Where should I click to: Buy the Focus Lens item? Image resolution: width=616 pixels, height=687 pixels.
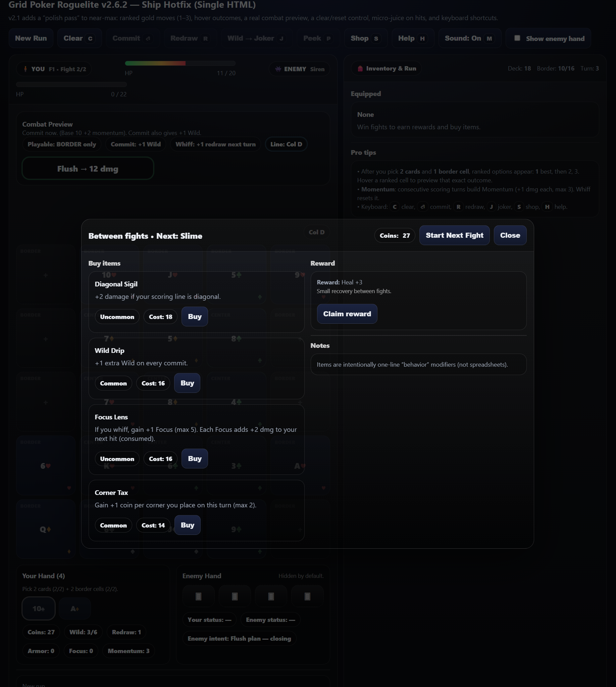point(195,458)
